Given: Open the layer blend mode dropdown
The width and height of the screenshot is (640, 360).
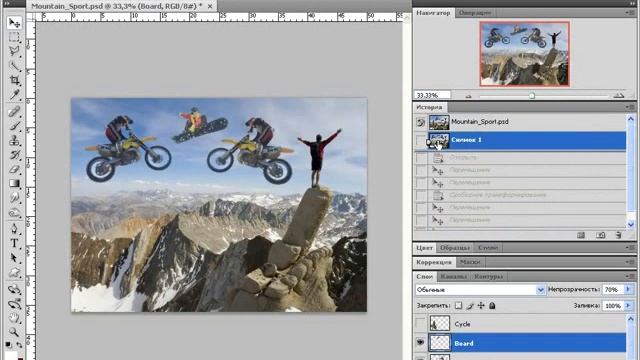Looking at the screenshot, I should [480, 290].
